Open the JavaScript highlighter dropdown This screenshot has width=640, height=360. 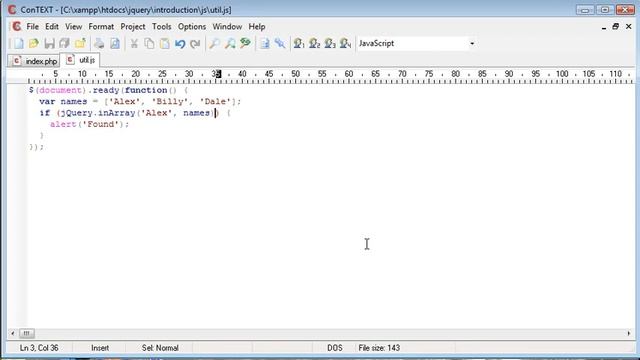pos(472,43)
